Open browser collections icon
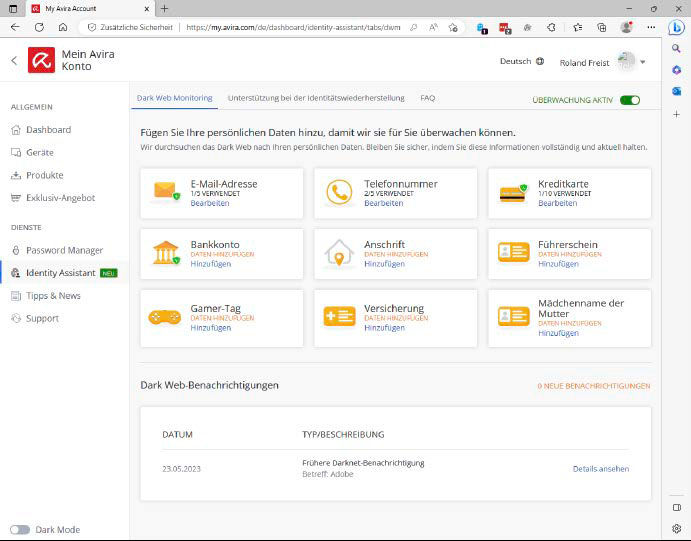 point(602,27)
